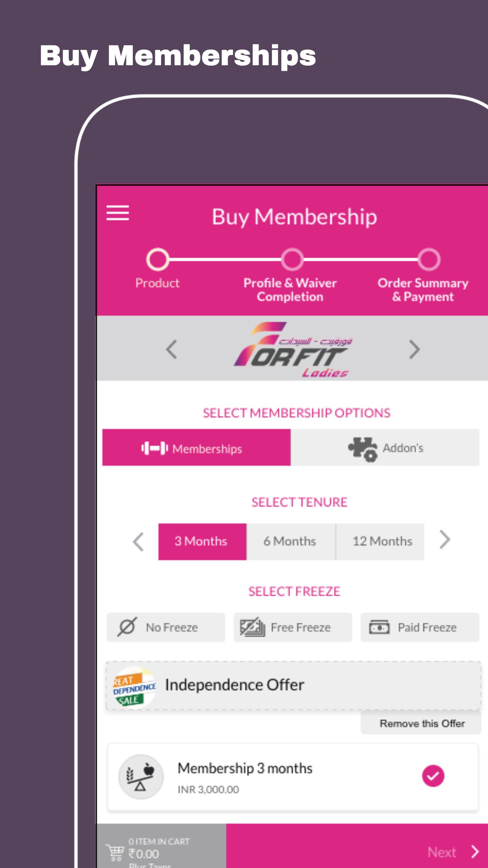The image size is (488, 868).
Task: Click the Profile & Waiver Completion step circle
Action: click(x=292, y=259)
